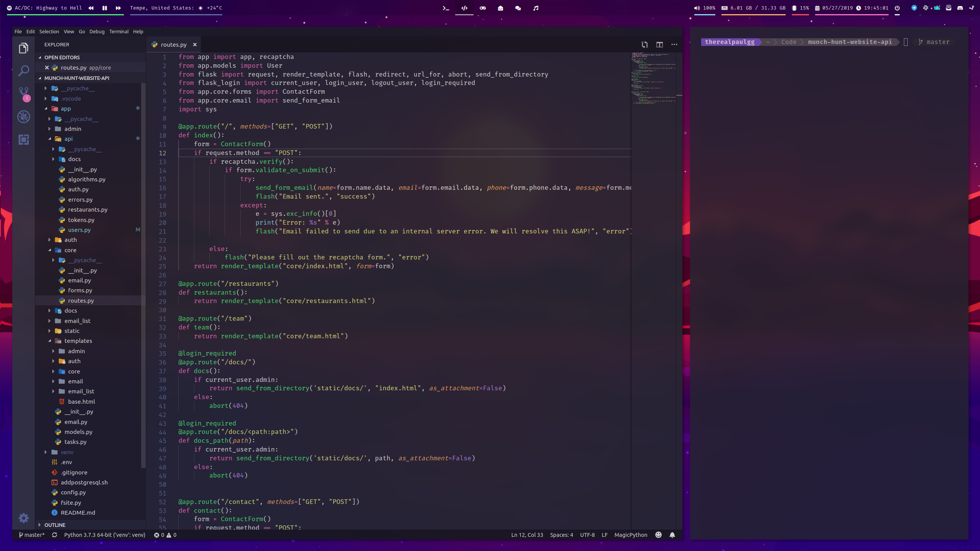The image size is (980, 551).
Task: Open the Debug view in activity bar
Action: [24, 116]
